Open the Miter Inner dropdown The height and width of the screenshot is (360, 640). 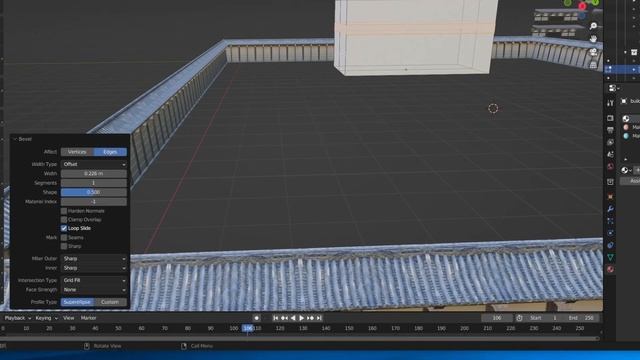(94, 268)
